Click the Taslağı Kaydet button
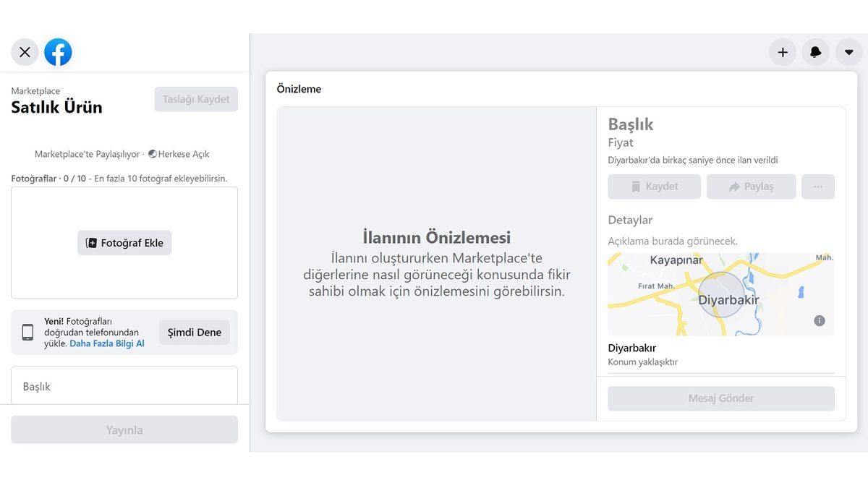The width and height of the screenshot is (868, 488). [x=196, y=99]
